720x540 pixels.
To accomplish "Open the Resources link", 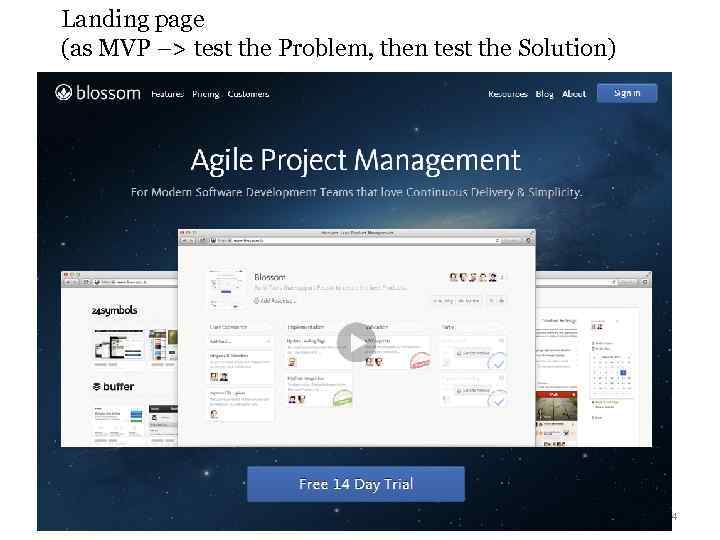I will [x=507, y=94].
